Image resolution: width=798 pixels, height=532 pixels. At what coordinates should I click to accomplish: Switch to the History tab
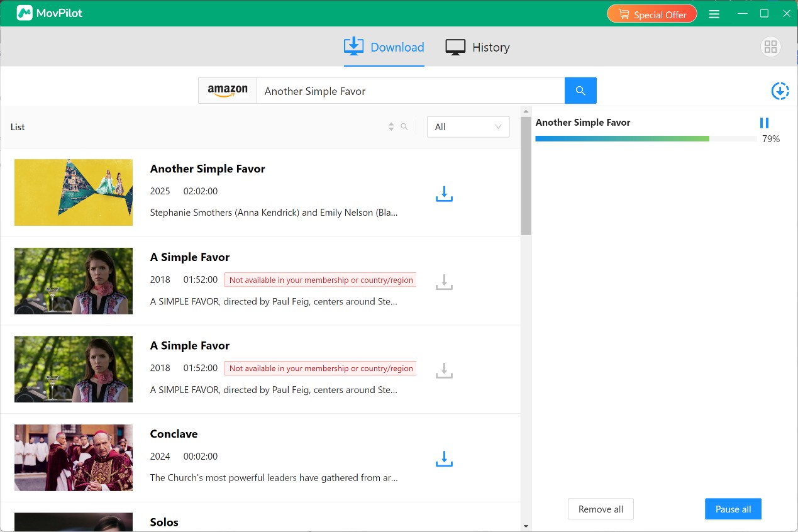[x=477, y=47]
